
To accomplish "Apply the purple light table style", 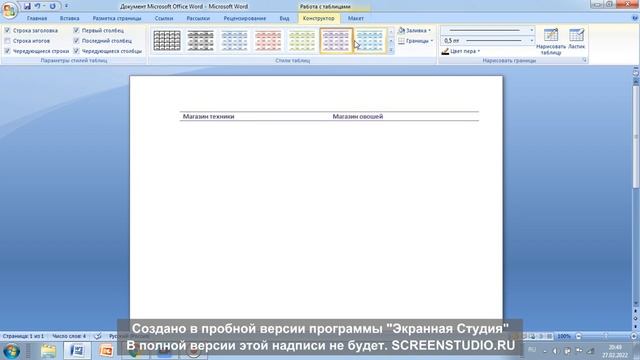I will tap(336, 41).
